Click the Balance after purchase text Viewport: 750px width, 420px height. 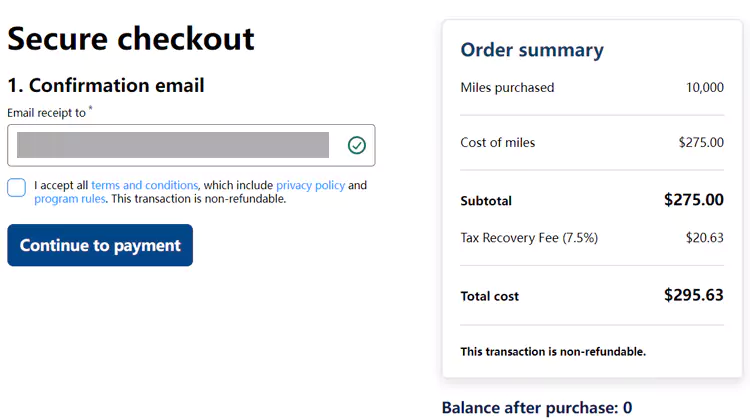[x=537, y=408]
